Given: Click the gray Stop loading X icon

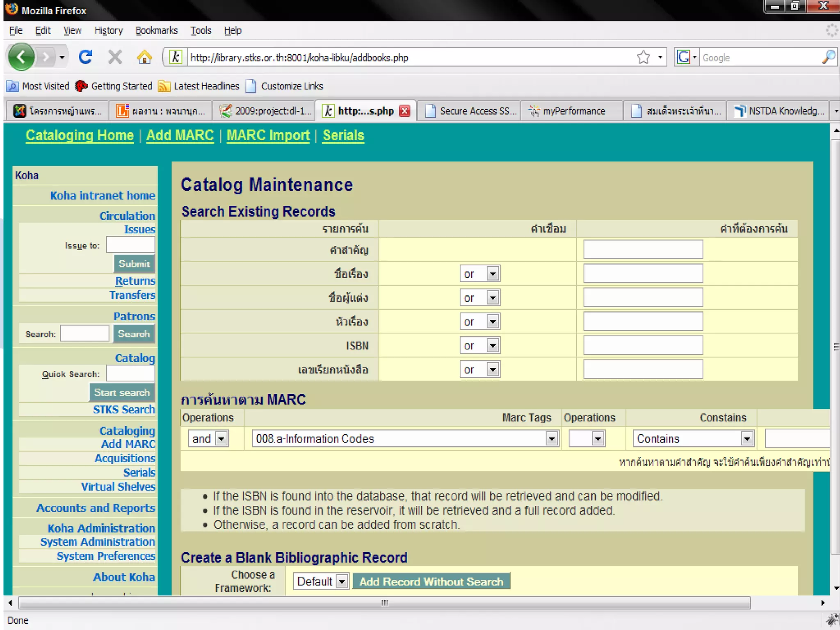Looking at the screenshot, I should (x=115, y=57).
